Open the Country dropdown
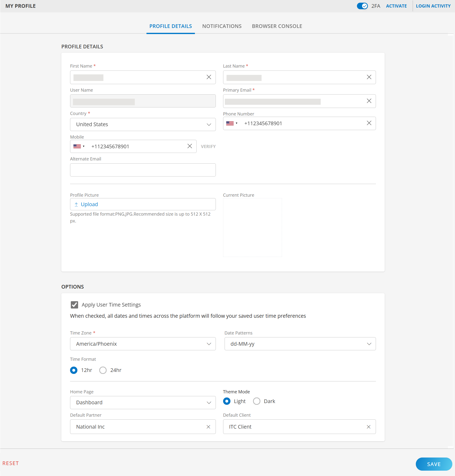This screenshot has width=455, height=476. tap(143, 124)
